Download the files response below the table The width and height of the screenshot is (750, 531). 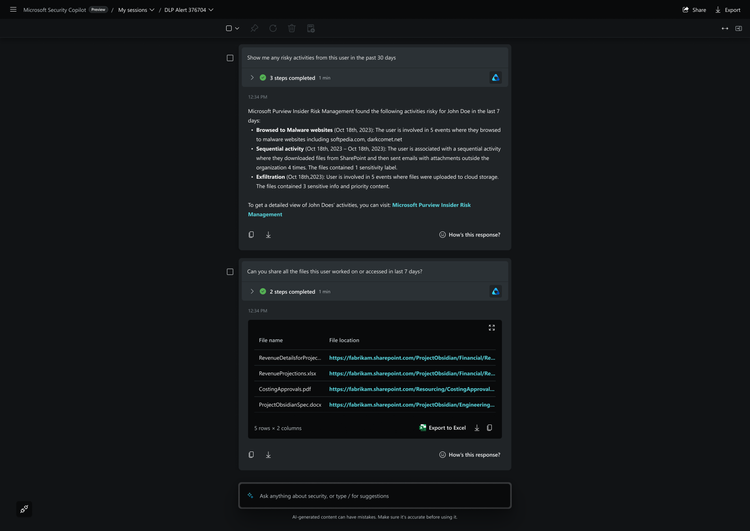pos(268,455)
